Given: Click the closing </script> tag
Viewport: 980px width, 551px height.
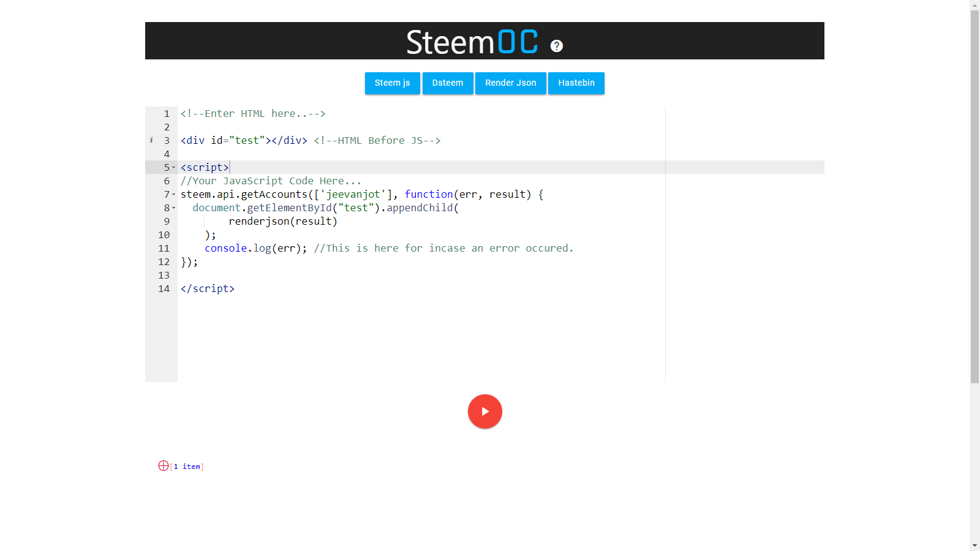Looking at the screenshot, I should click(208, 288).
